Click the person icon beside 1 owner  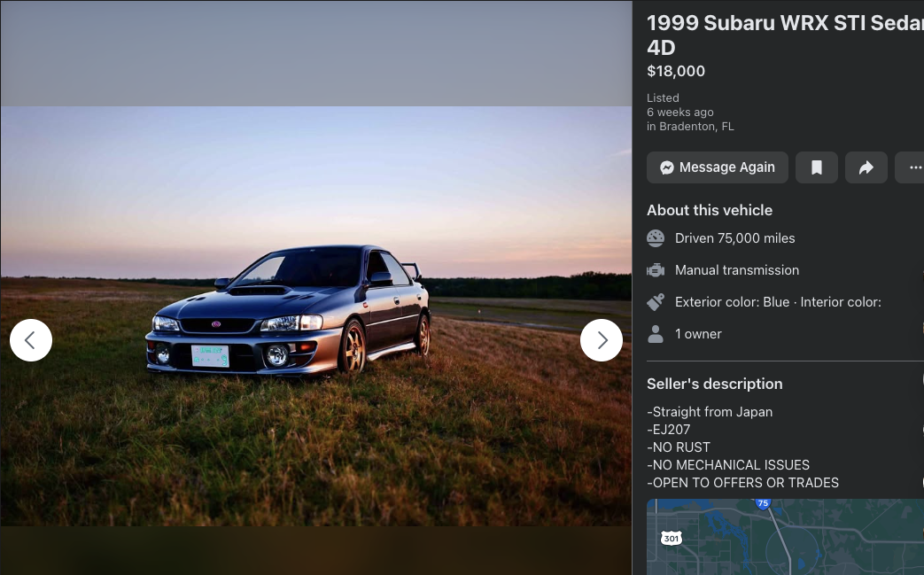tap(656, 333)
